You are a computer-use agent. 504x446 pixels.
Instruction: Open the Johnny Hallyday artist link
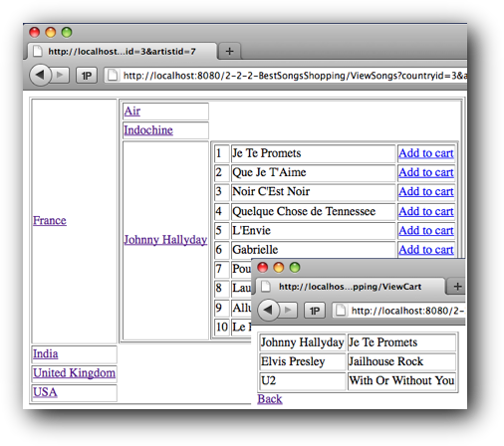click(165, 240)
